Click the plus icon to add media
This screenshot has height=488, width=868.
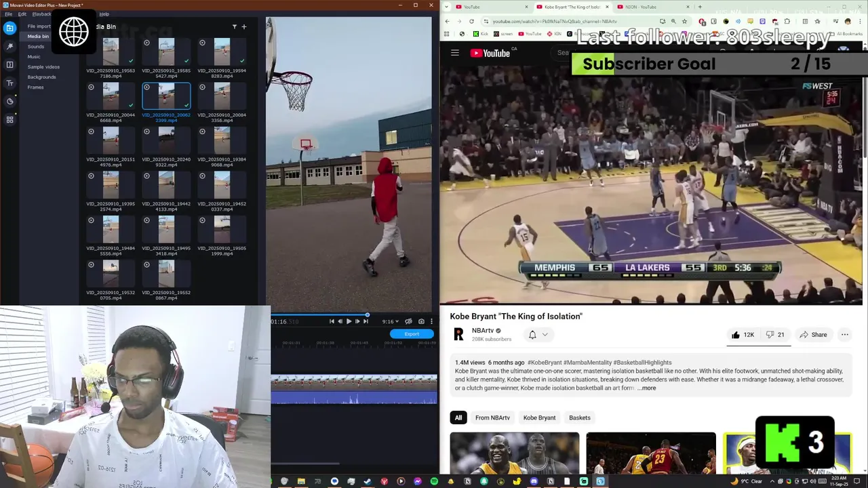[244, 26]
